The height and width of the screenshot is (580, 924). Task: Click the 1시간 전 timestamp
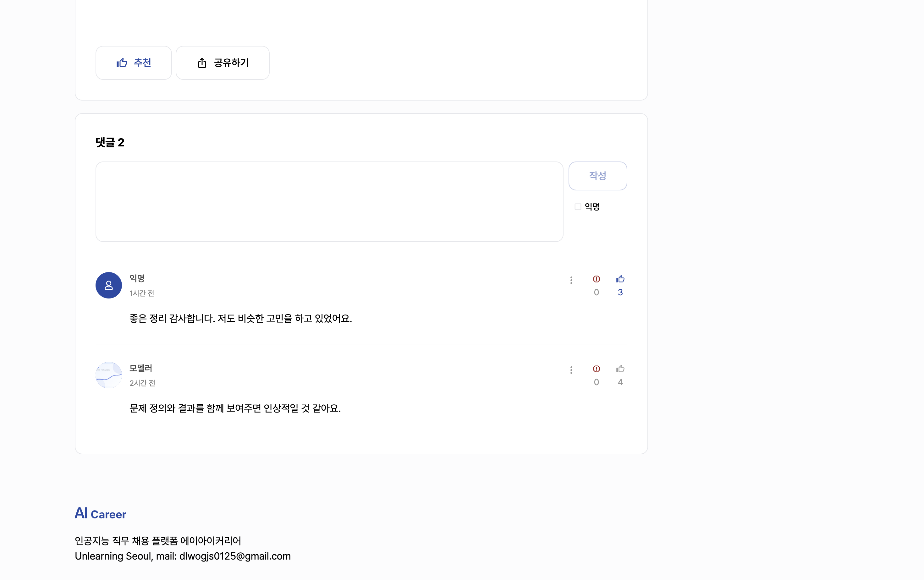coord(142,293)
